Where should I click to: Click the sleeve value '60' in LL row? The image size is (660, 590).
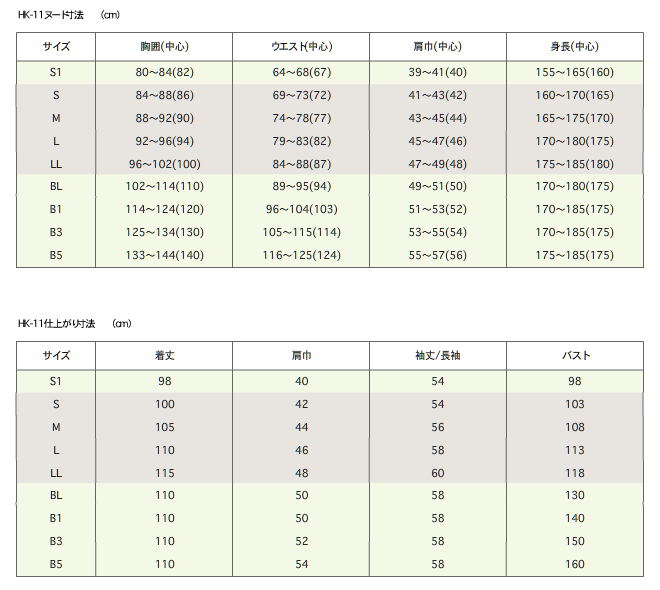coord(438,473)
